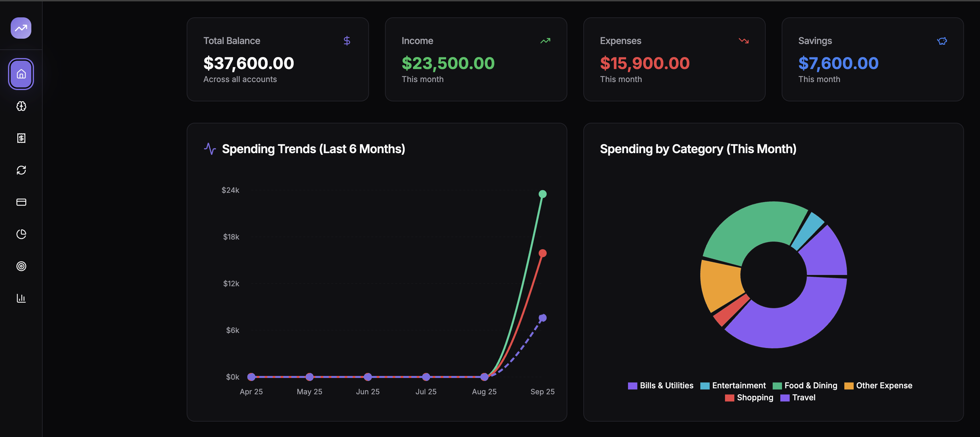Toggle Food & Dining legend entry
980x437 pixels.
coord(810,385)
